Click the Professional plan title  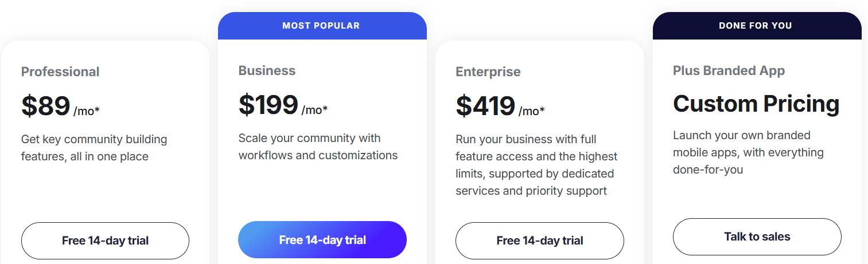coord(60,72)
